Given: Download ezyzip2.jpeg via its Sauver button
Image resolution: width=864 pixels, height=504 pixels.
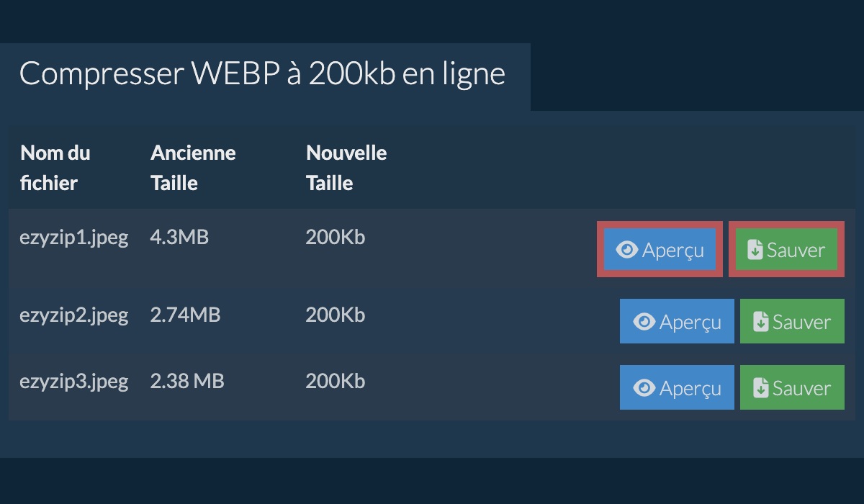Looking at the screenshot, I should click(792, 321).
